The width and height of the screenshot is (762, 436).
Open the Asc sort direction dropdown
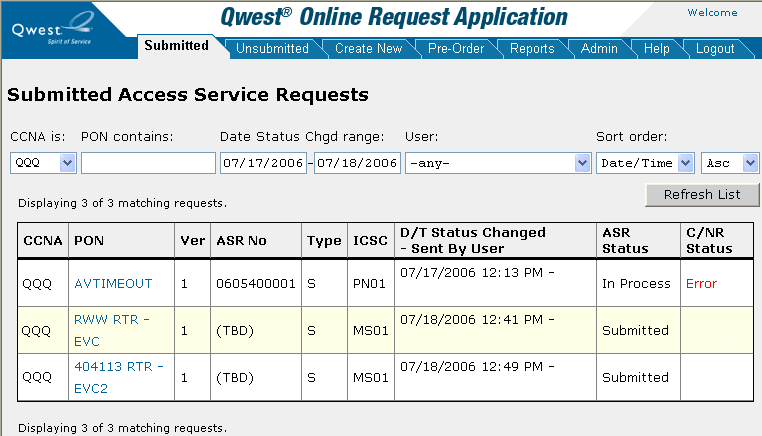[730, 163]
